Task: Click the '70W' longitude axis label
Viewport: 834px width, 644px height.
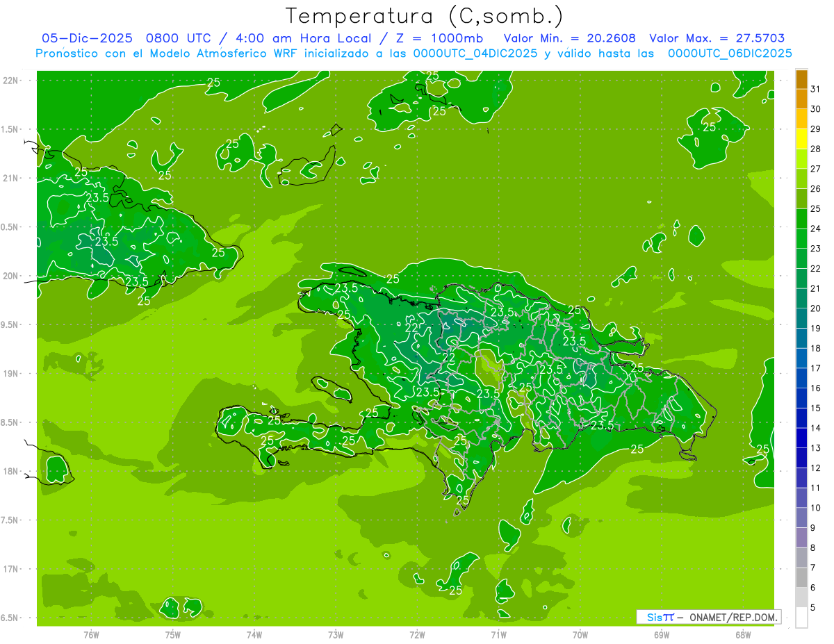Action: coord(580,634)
